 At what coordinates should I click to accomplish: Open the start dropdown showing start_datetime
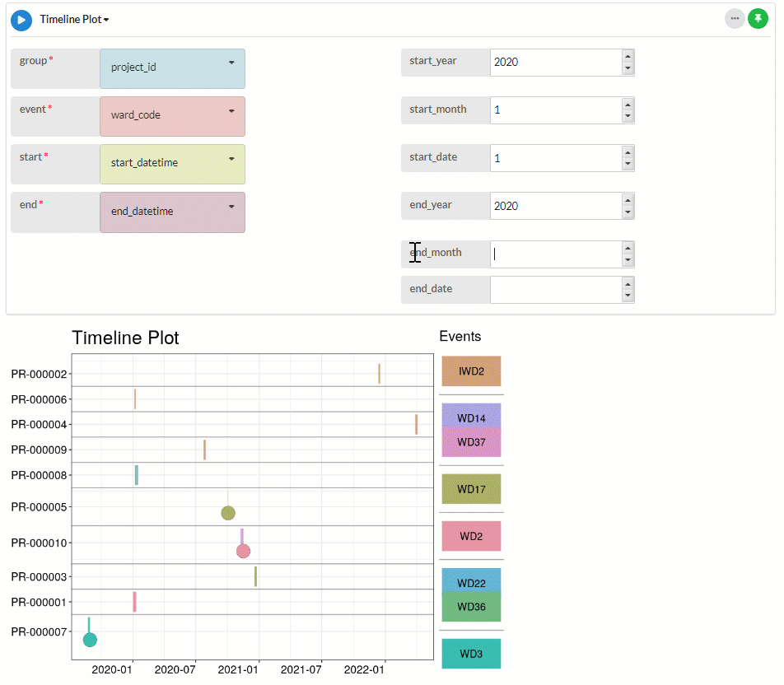(x=172, y=164)
